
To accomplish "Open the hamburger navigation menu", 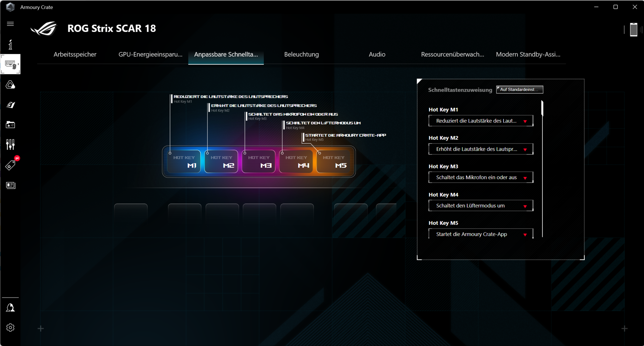I will pos(10,24).
